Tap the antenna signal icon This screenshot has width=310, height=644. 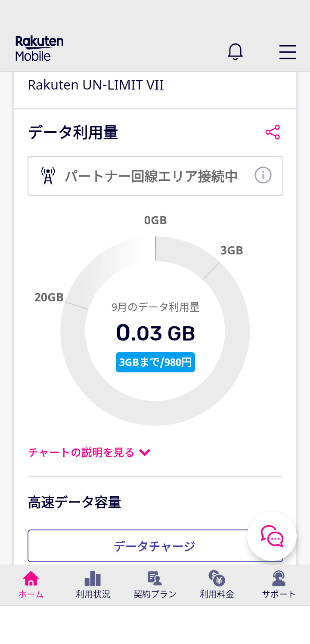[x=48, y=176]
